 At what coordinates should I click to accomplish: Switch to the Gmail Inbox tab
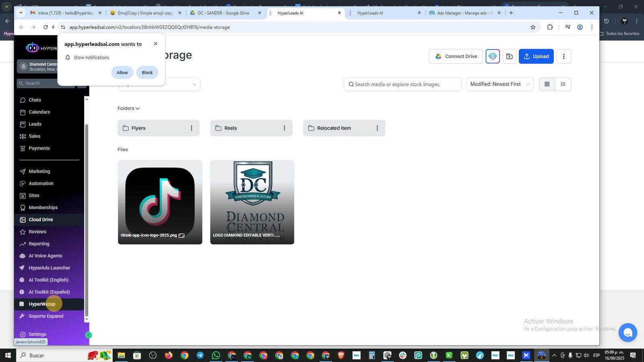click(66, 13)
